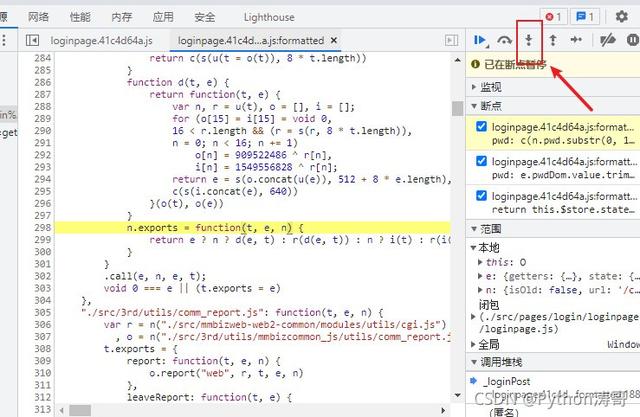The image size is (640, 417).
Task: Click the single Step button
Action: (x=576, y=40)
